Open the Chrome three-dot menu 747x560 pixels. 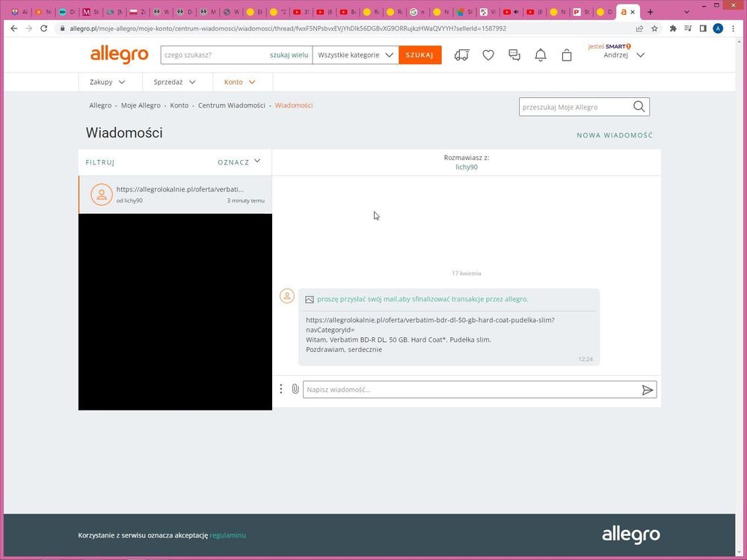[x=734, y=28]
